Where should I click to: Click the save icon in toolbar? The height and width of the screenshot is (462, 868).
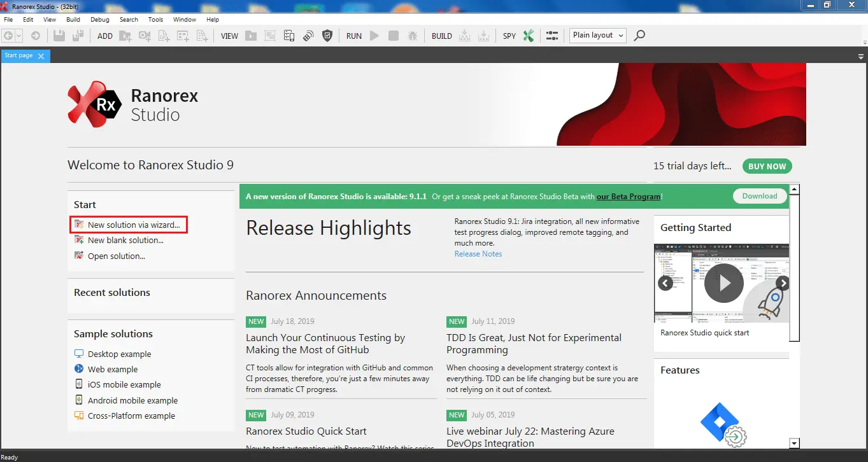pyautogui.click(x=59, y=36)
